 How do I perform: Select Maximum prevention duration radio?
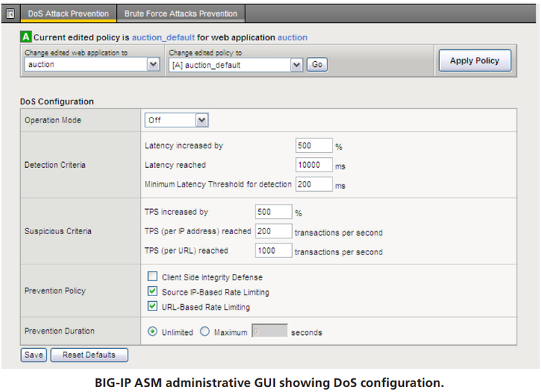205,332
